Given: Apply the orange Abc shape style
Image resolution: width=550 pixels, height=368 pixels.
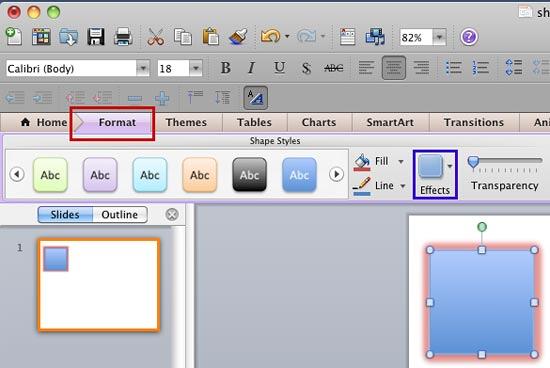Looking at the screenshot, I should [x=200, y=174].
